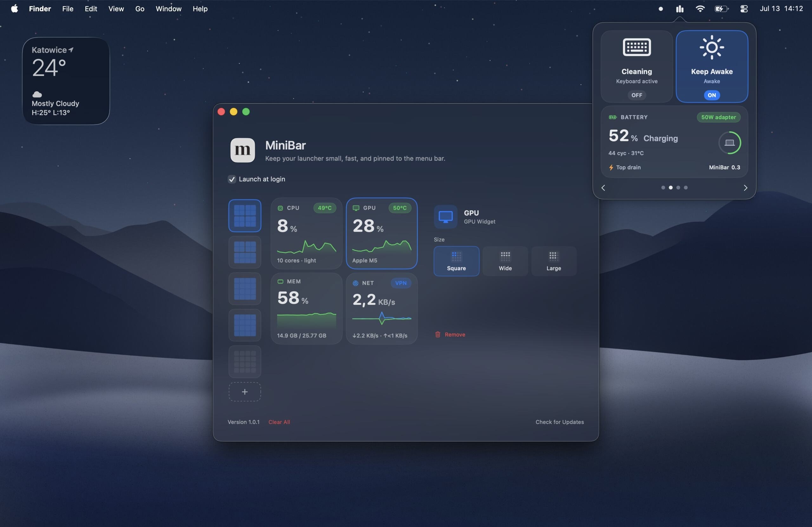Select the two-squares-over-wide layout thumbnail

coord(245,252)
